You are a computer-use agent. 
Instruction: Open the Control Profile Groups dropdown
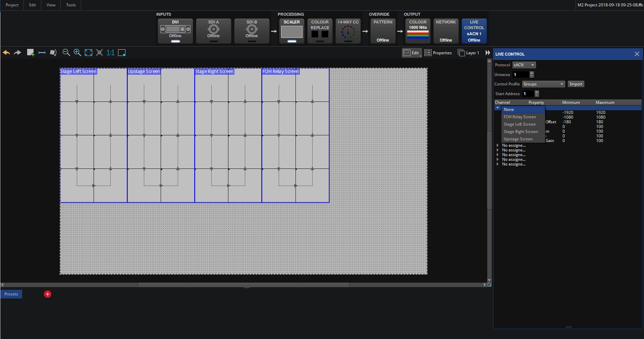tap(543, 84)
